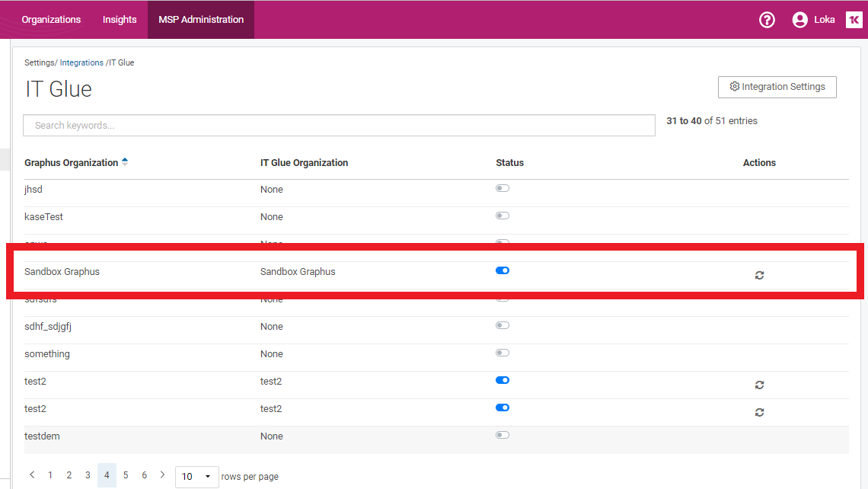
Task: Select page 6 in pagination
Action: coord(144,475)
